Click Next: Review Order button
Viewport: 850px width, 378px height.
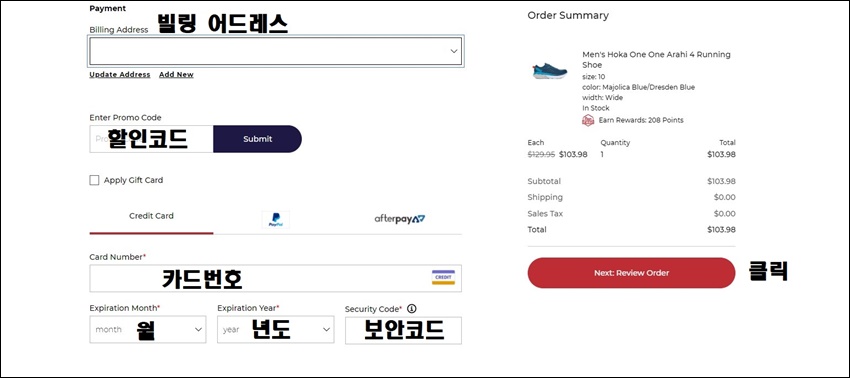631,273
